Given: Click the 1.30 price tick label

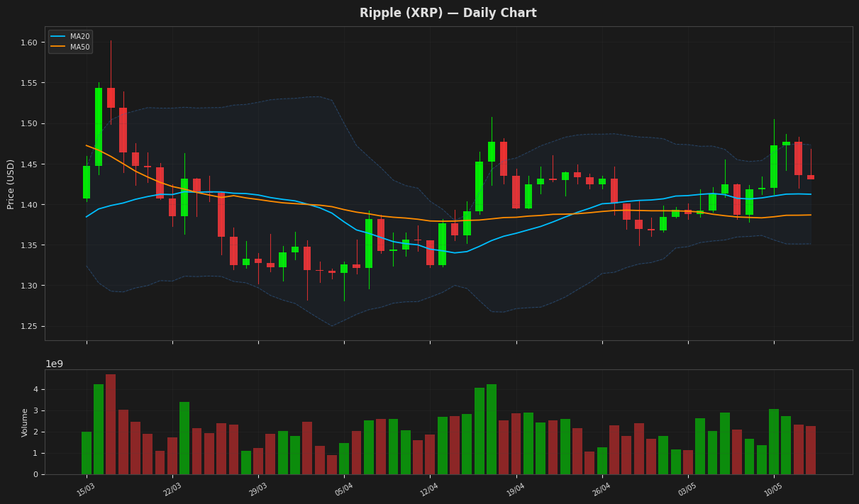Looking at the screenshot, I should pyautogui.click(x=28, y=286).
